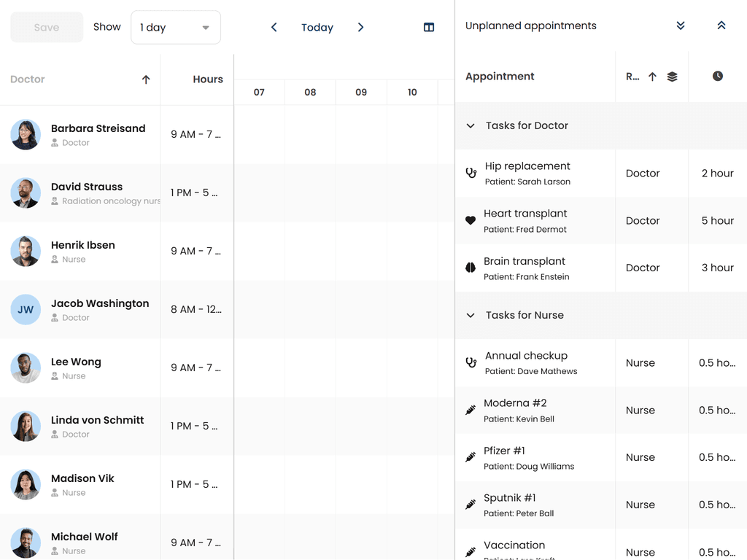Click the Today button
The height and width of the screenshot is (560, 747).
317,28
